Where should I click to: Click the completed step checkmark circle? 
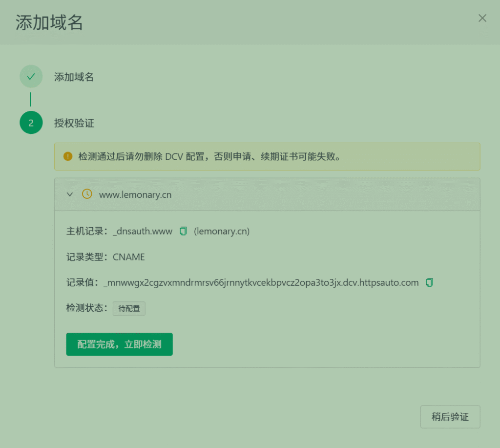tap(31, 77)
